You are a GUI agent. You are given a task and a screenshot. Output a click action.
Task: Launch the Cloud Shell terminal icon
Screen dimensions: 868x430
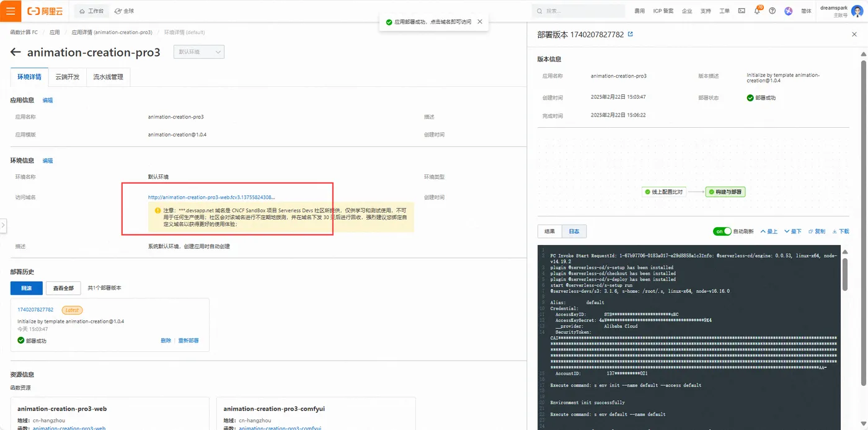tap(742, 11)
